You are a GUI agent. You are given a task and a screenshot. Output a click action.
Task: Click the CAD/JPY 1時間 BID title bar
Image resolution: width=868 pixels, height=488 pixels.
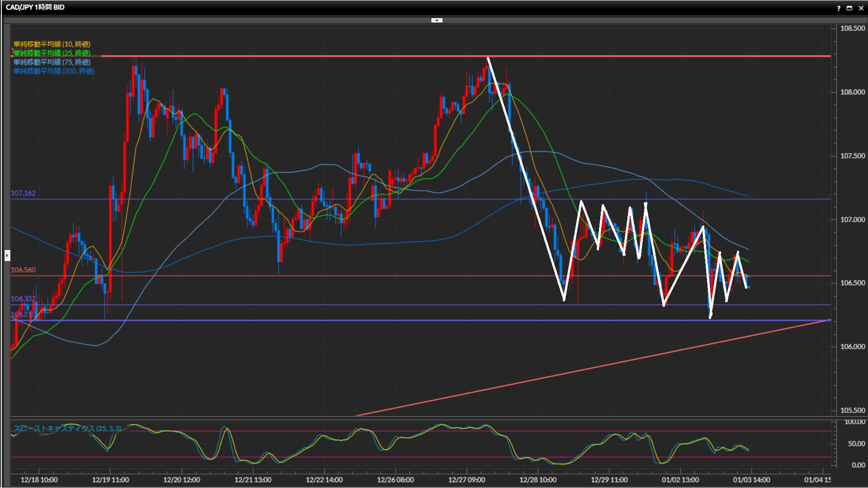click(x=35, y=8)
